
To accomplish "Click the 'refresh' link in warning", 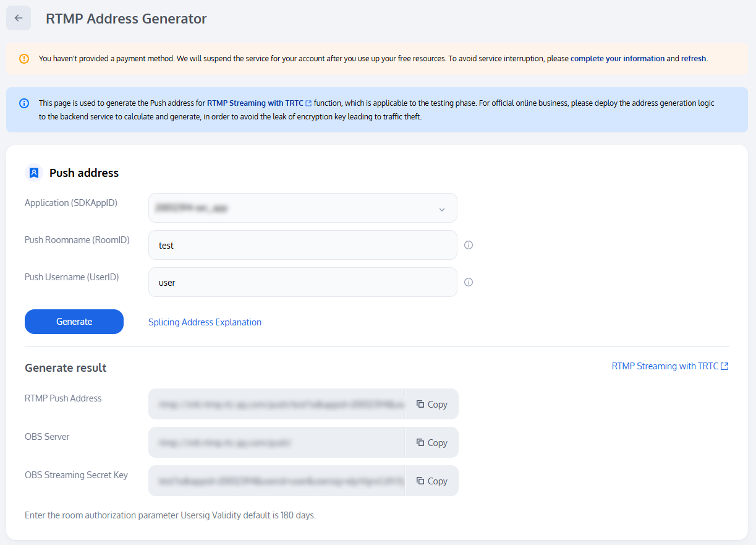I will coord(693,59).
